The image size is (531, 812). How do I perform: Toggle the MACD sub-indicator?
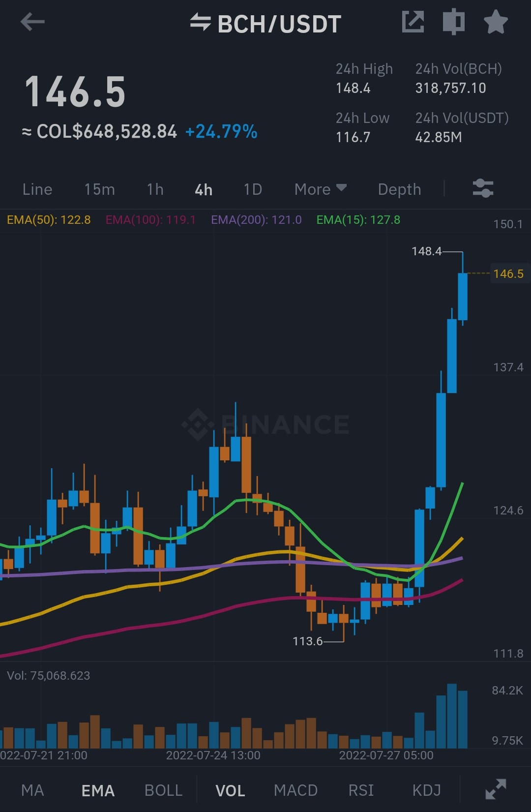(x=295, y=790)
